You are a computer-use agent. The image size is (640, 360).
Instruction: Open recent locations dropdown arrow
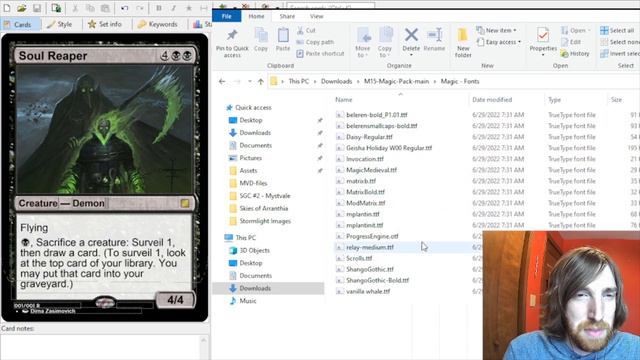249,82
